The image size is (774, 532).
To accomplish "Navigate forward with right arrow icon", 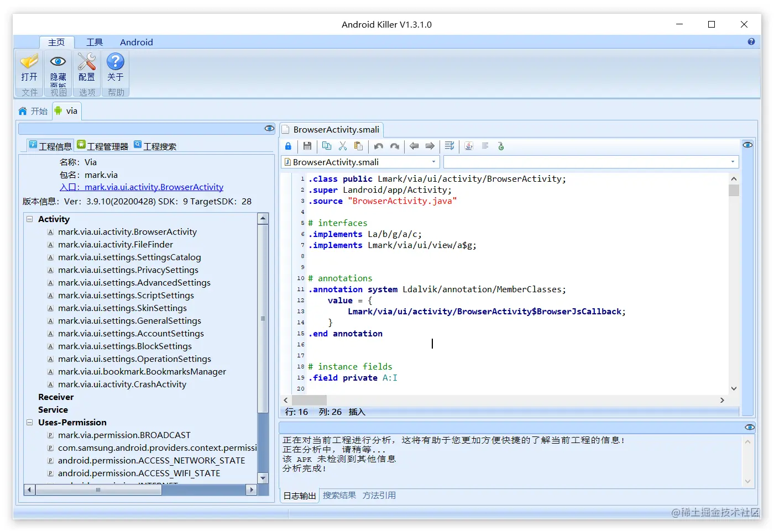I will point(430,146).
